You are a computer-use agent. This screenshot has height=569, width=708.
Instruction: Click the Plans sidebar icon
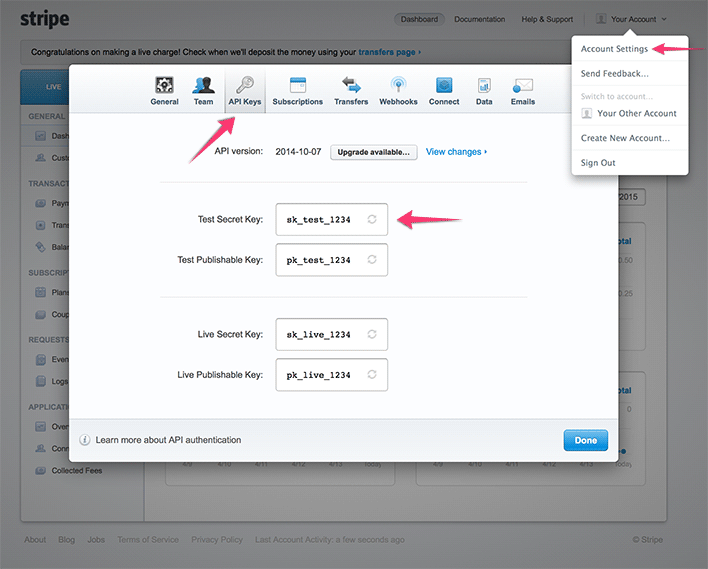tap(41, 292)
